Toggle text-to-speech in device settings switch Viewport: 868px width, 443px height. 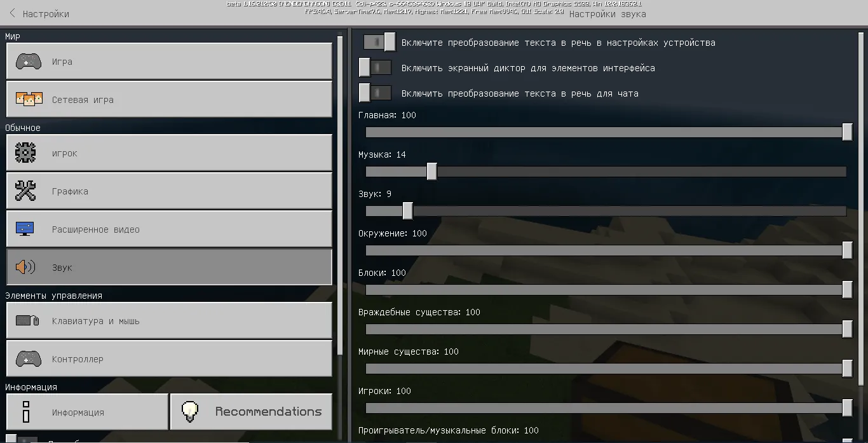379,43
